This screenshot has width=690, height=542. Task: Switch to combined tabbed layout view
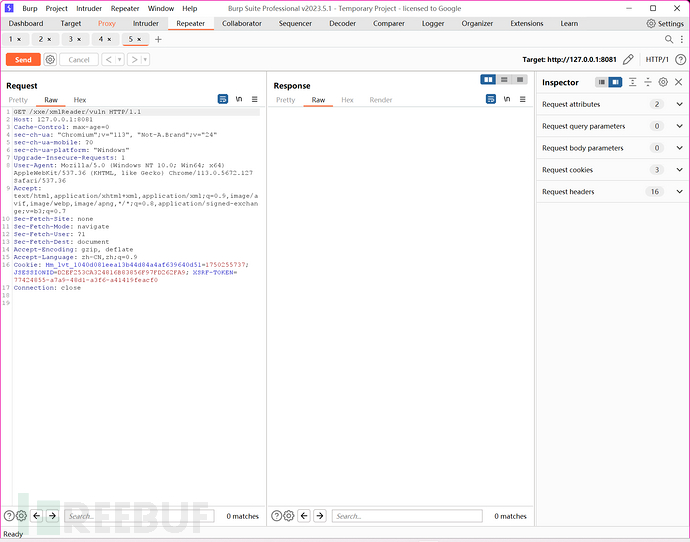521,80
